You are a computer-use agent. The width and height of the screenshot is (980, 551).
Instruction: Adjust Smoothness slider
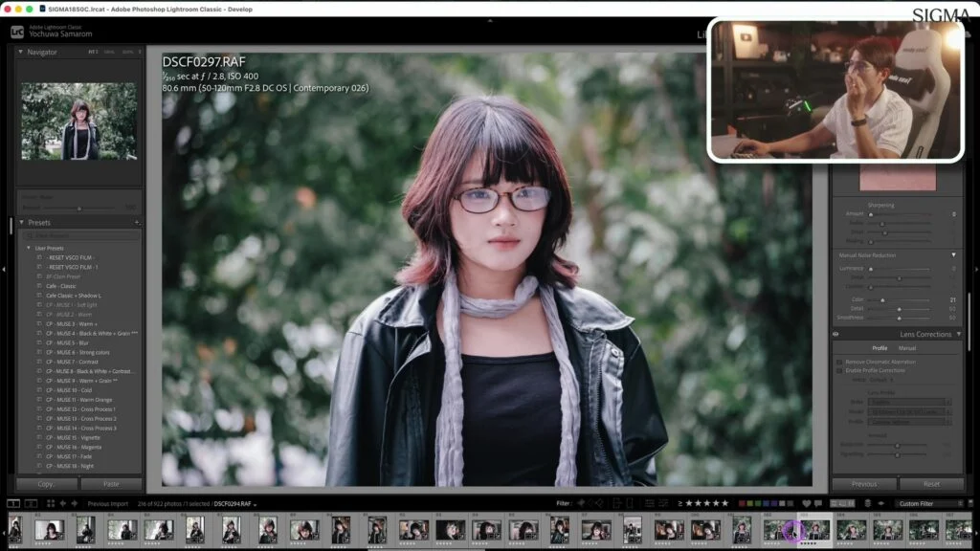click(x=900, y=318)
